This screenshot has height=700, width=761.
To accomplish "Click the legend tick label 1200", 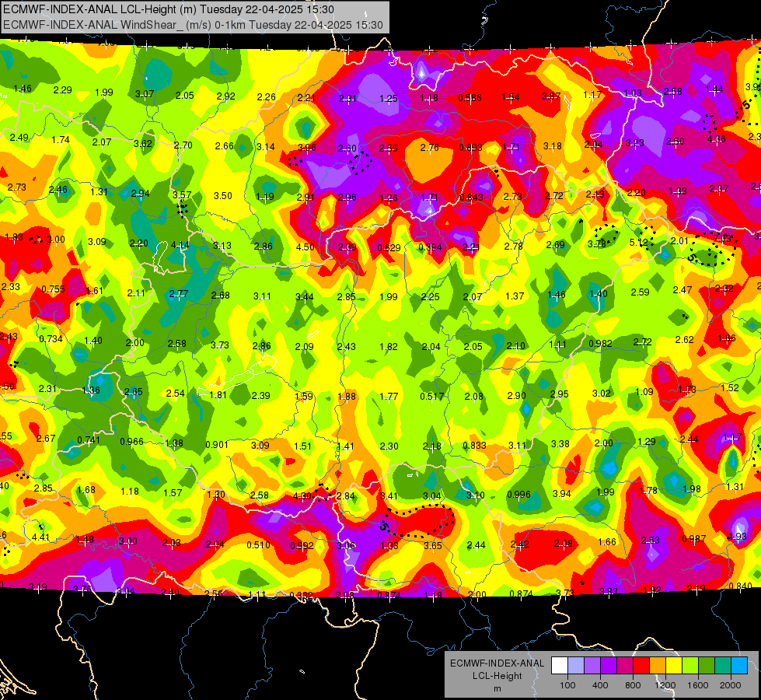I will click(x=665, y=685).
